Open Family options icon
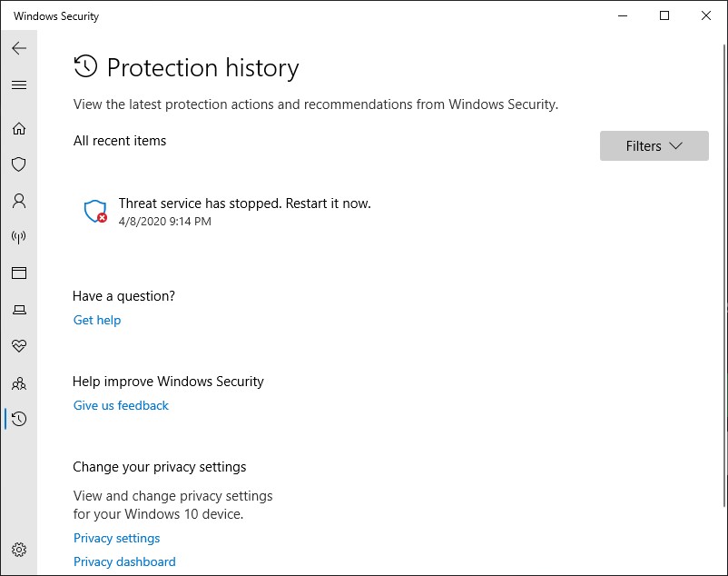 [19, 383]
